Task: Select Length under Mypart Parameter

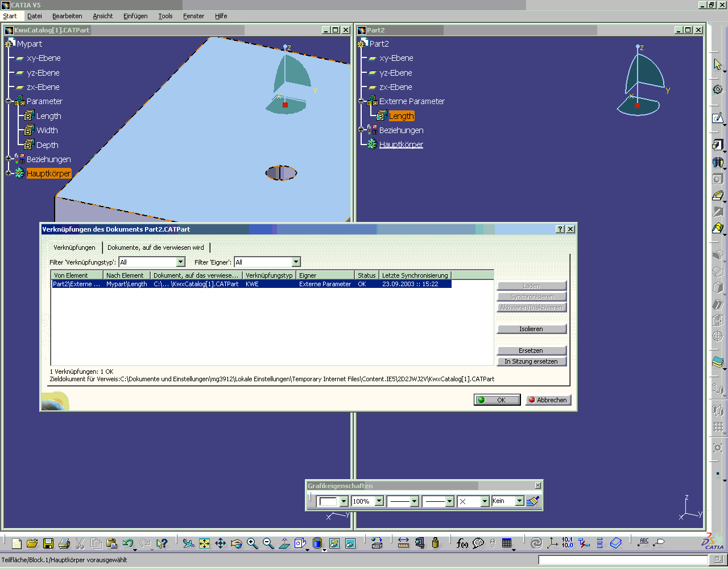Action: 48,116
